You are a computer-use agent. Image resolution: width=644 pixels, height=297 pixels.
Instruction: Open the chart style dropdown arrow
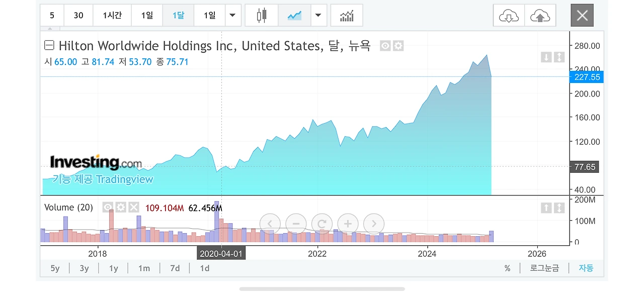pyautogui.click(x=317, y=16)
